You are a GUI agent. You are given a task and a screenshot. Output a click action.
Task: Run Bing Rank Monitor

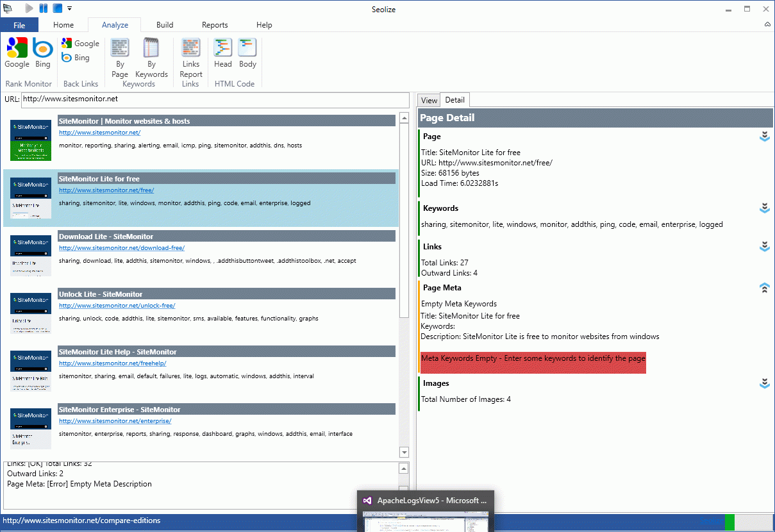click(43, 53)
